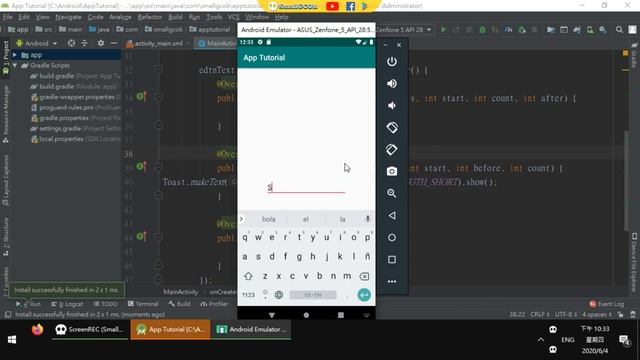This screenshot has height=360, width=640.
Task: Hide the Project panel with the minus icon
Action: (x=114, y=43)
